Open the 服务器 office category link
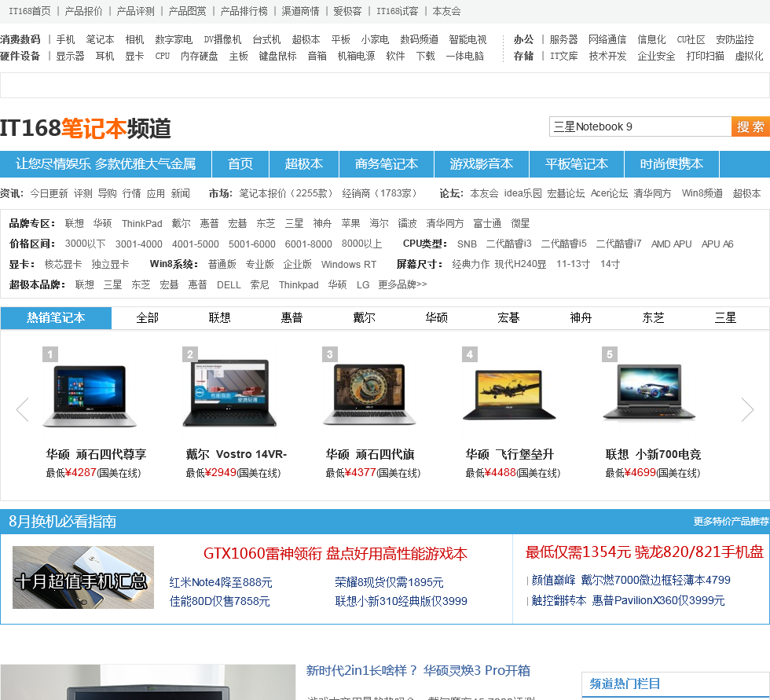The height and width of the screenshot is (700, 770). point(563,39)
